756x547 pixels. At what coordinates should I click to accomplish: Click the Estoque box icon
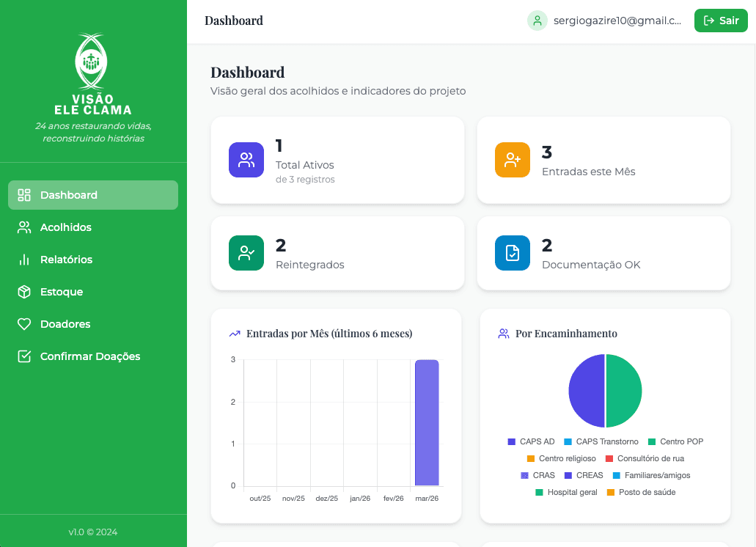coord(24,292)
